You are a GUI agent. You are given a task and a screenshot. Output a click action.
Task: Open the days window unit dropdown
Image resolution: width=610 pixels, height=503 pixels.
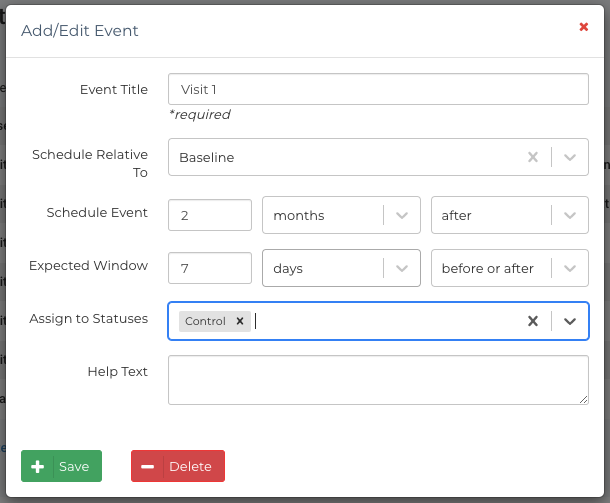(x=401, y=268)
